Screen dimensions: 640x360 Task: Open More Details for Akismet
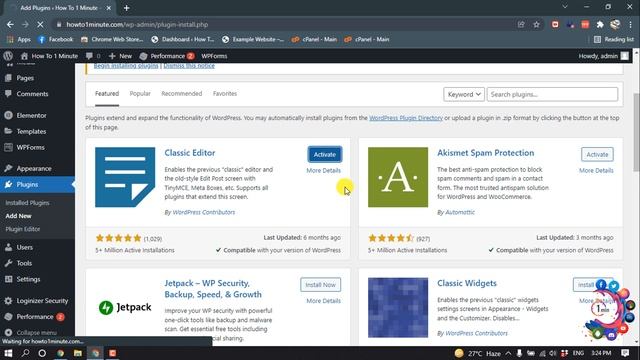click(596, 170)
